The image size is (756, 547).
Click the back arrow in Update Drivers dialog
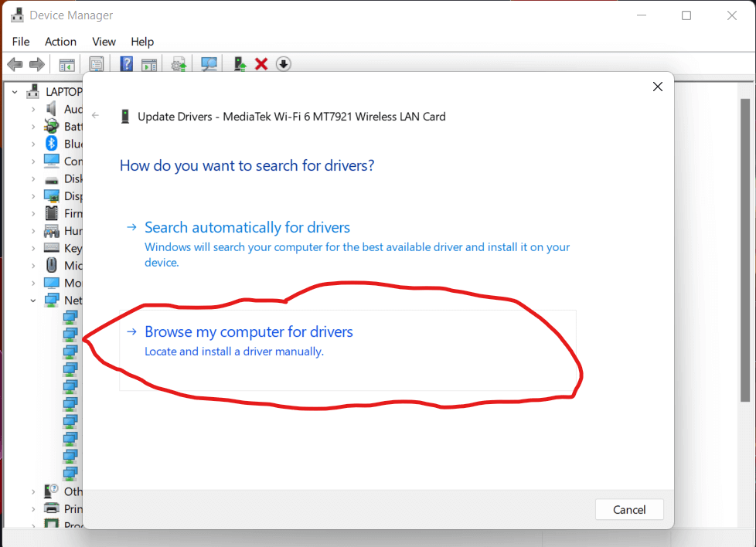pos(95,115)
